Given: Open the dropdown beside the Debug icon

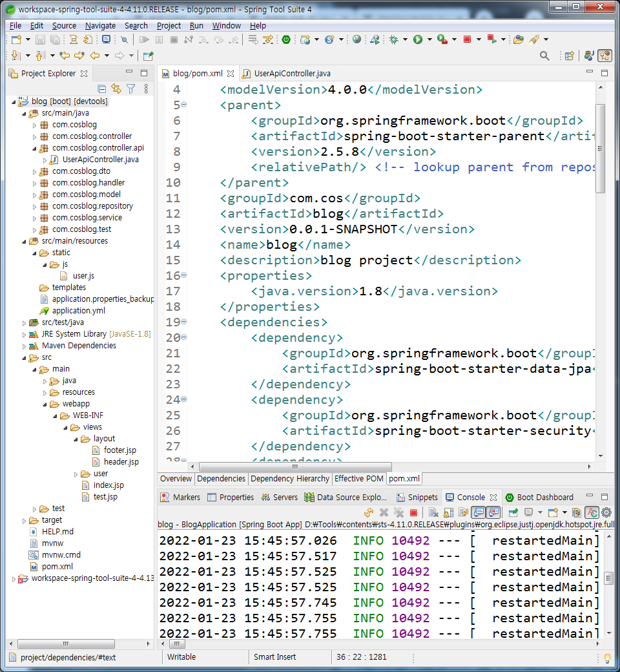Looking at the screenshot, I should pos(405,40).
